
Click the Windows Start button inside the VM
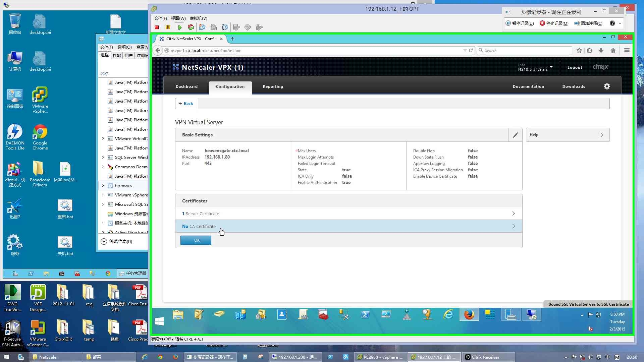(x=159, y=321)
